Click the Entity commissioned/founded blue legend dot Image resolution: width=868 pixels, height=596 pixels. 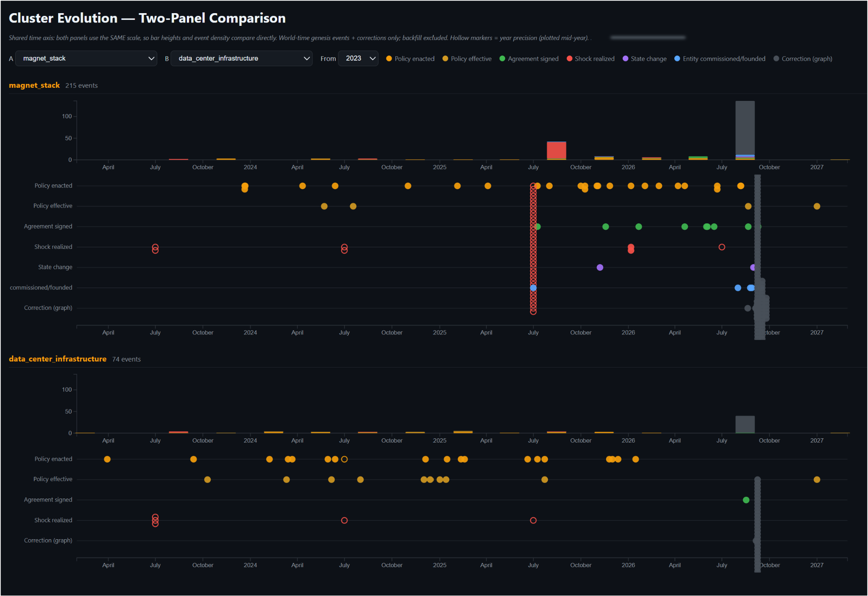tap(677, 58)
